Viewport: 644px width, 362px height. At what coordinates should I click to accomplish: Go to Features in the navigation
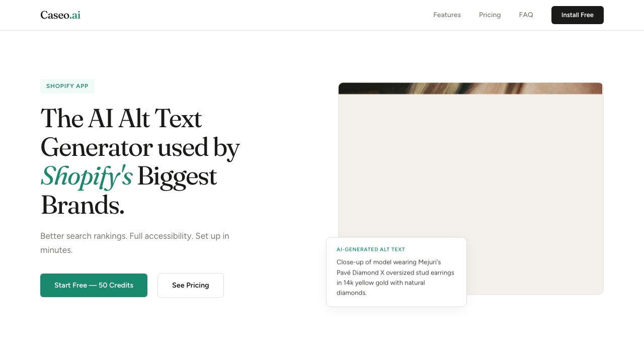447,15
